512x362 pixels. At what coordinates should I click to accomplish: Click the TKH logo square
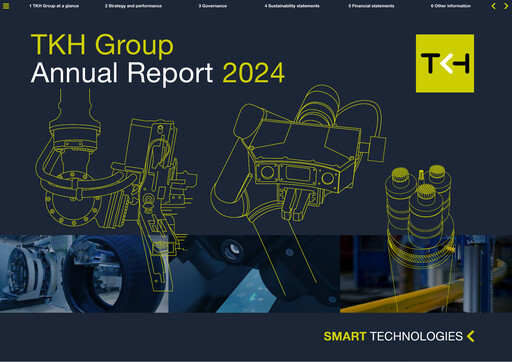point(445,63)
